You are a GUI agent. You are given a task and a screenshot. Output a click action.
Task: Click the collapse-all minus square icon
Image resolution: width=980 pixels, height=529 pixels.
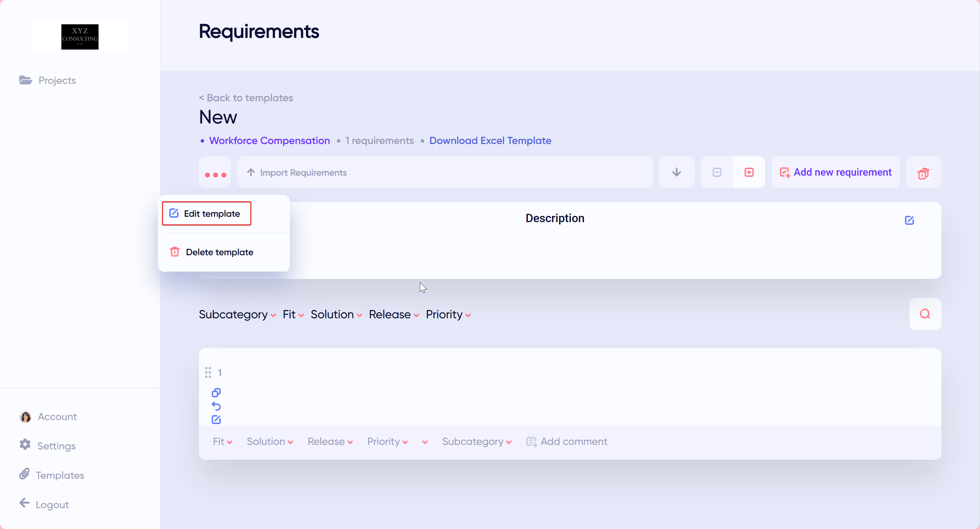click(717, 173)
